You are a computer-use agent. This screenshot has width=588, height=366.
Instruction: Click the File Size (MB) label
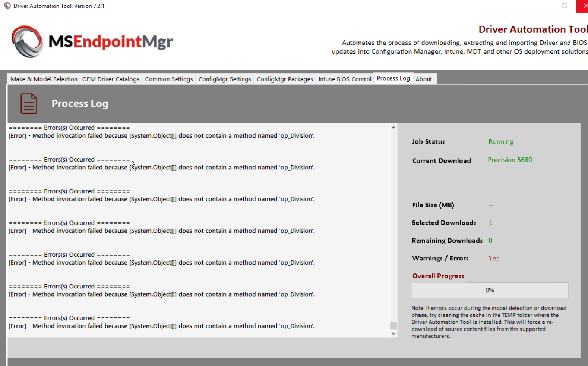(433, 205)
